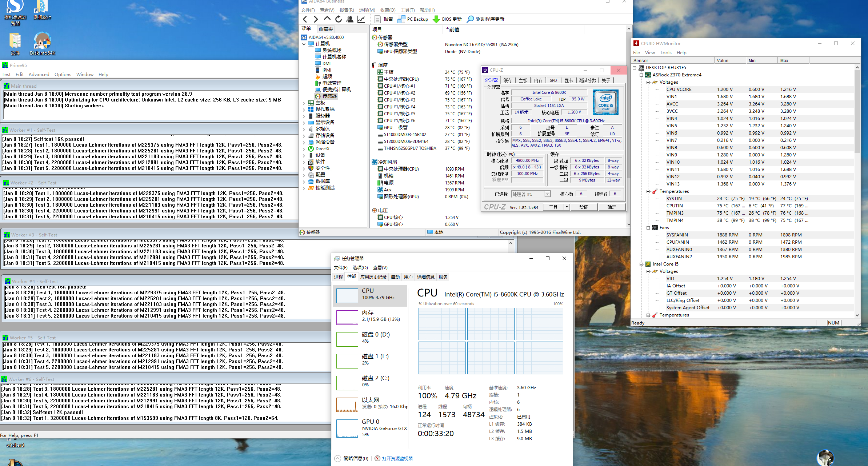Switch to the 内存 tab in CPU-Z
The height and width of the screenshot is (466, 868).
[x=538, y=80]
